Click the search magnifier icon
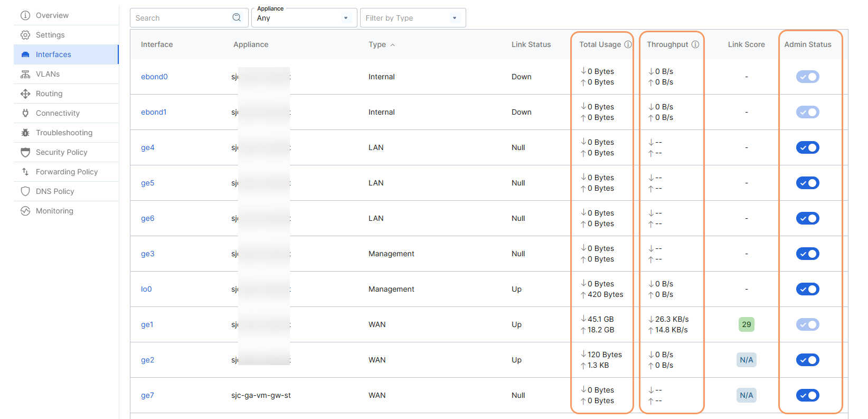 point(237,17)
